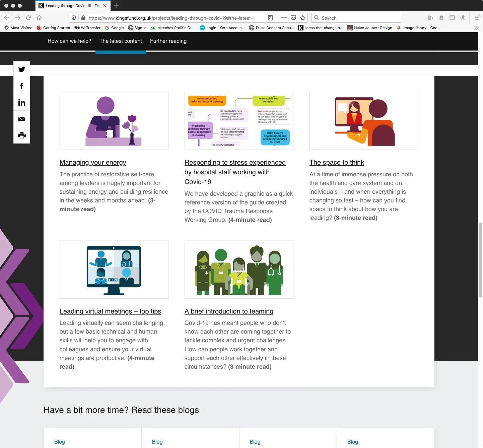Save page to Pocket
This screenshot has width=483, height=448.
[293, 18]
